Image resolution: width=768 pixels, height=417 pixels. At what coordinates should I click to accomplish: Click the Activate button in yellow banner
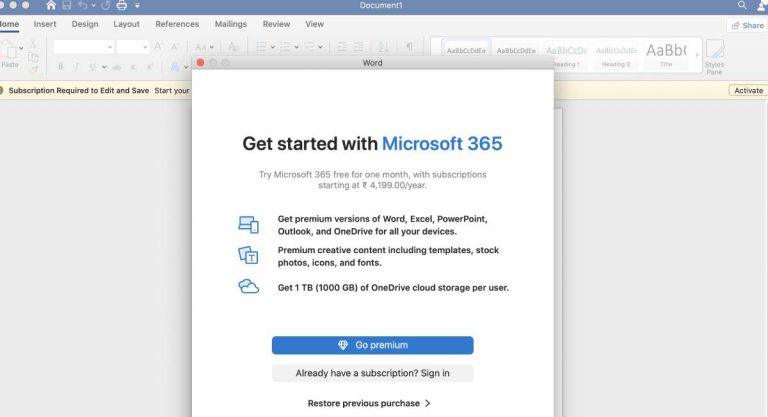tap(748, 90)
